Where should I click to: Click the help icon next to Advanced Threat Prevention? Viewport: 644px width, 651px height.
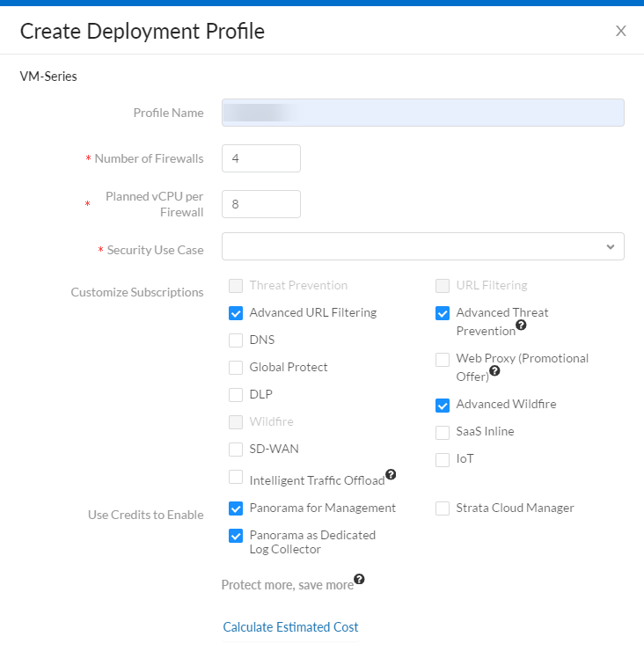tap(522, 325)
